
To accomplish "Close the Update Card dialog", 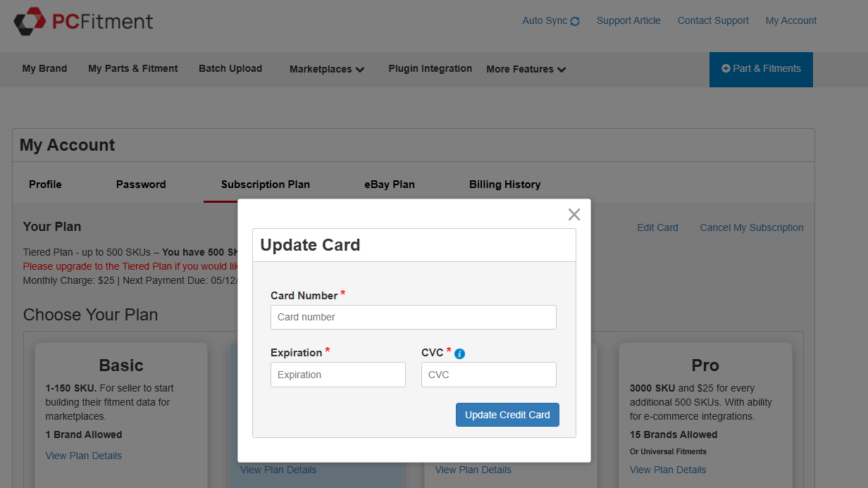I will point(573,214).
